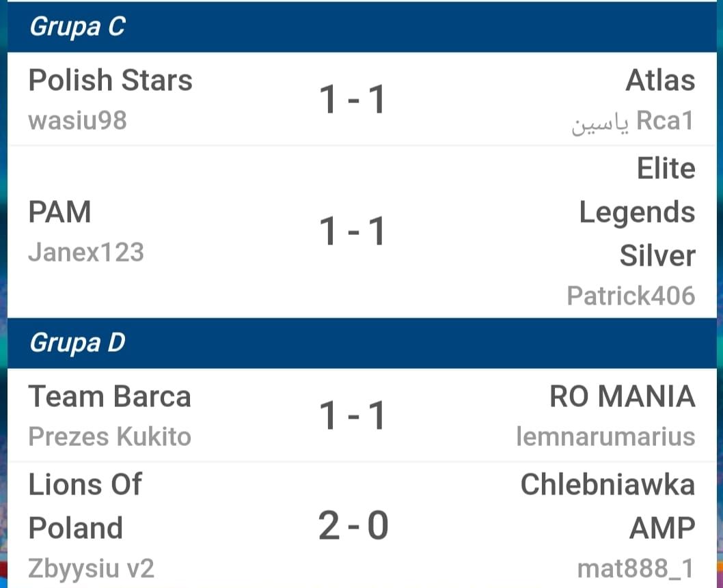This screenshot has height=588, width=723.
Task: Select the PAM team name
Action: 59,212
